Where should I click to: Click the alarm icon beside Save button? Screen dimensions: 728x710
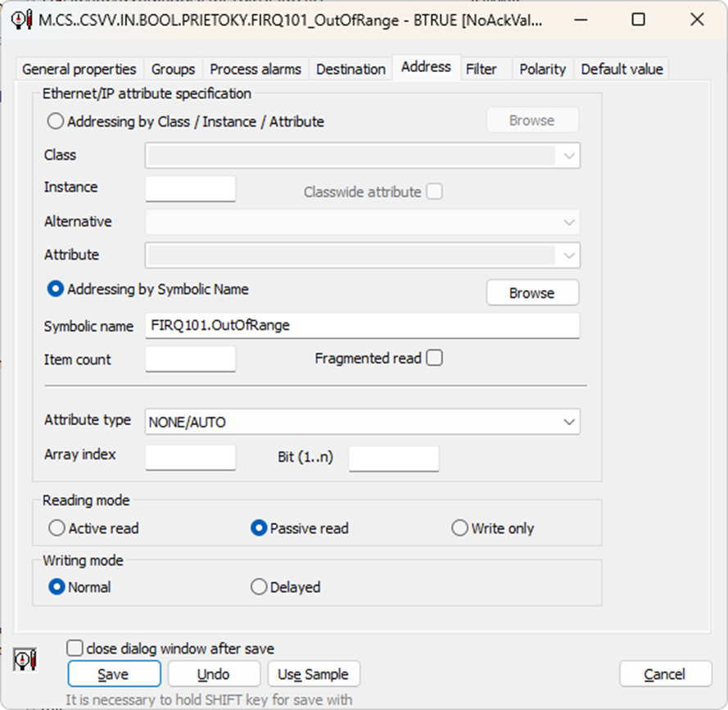pyautogui.click(x=25, y=659)
